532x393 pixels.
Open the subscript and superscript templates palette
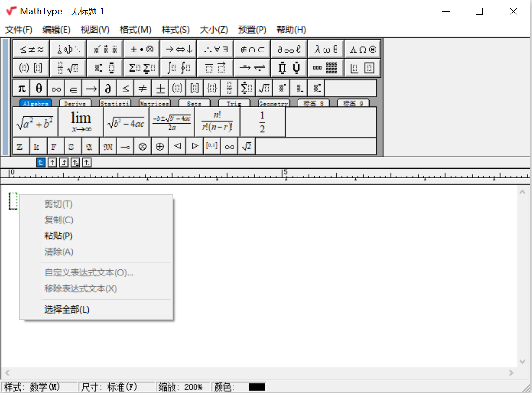(x=105, y=68)
